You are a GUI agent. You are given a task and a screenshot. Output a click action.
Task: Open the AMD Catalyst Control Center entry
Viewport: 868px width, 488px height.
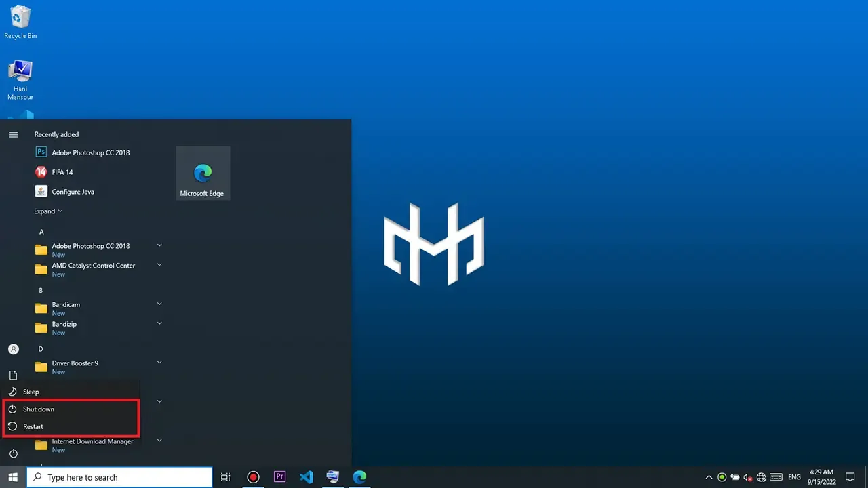point(98,269)
